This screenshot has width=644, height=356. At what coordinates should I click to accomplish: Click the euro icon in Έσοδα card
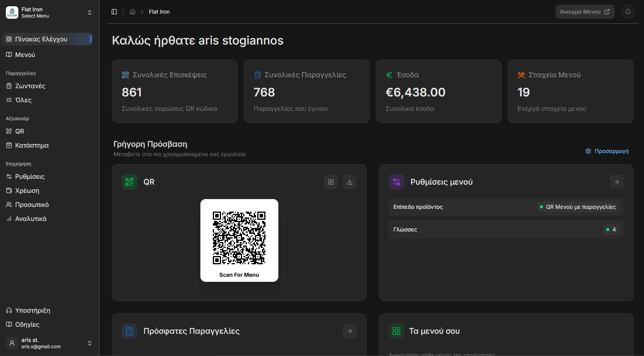pos(389,75)
